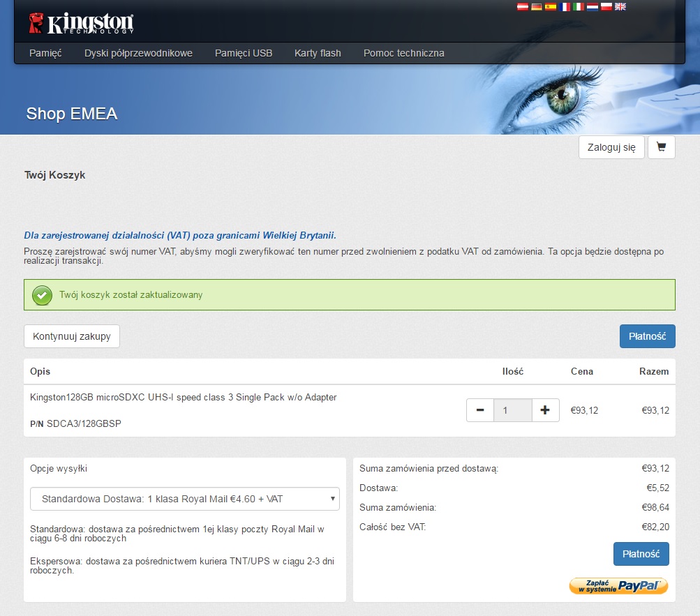Click the Kingston Technology logo
700x616 pixels.
pyautogui.click(x=81, y=23)
